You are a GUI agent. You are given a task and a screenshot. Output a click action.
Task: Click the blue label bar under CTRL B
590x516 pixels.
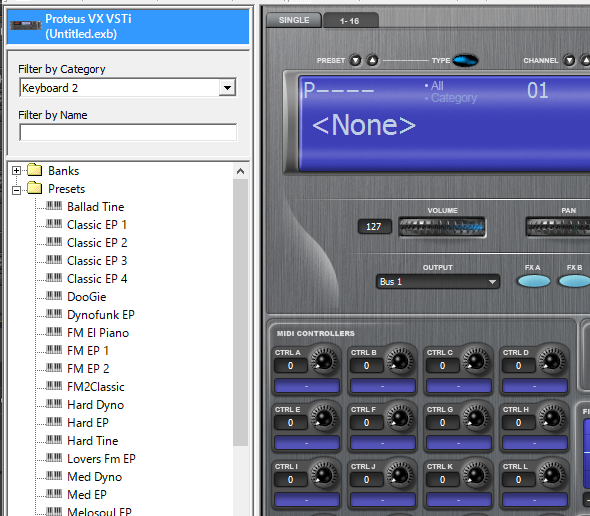click(383, 386)
